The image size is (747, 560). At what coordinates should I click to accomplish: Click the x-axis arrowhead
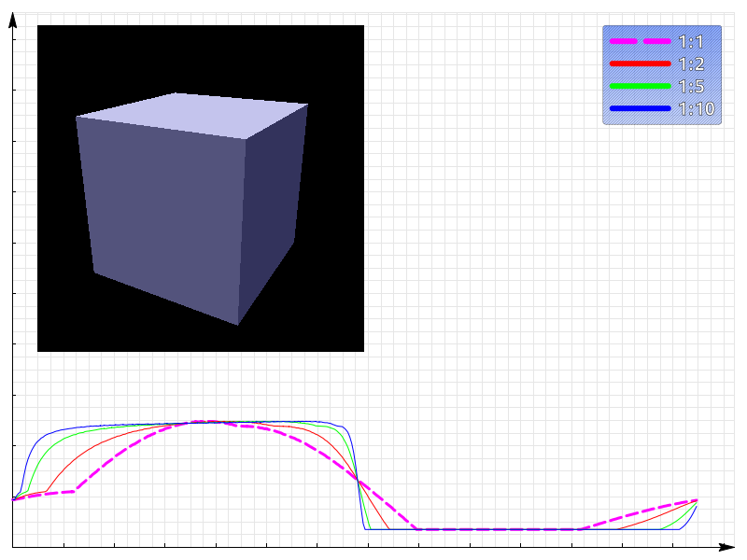click(x=727, y=547)
